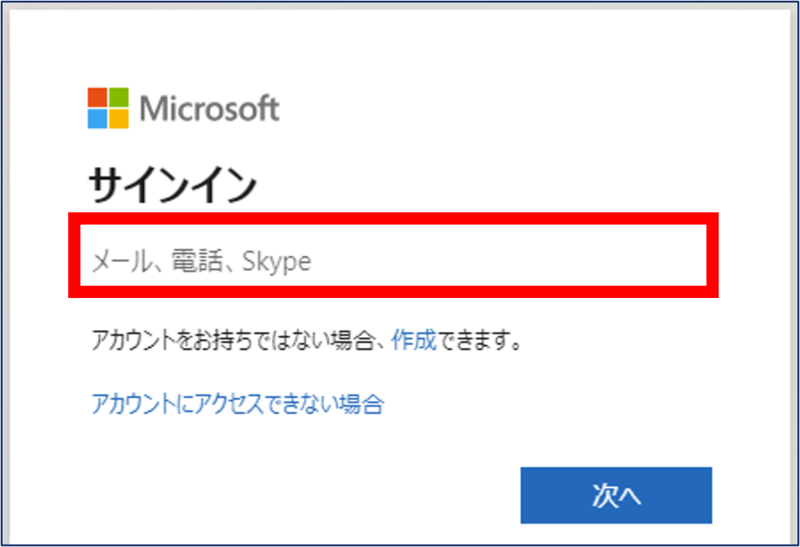
Task: Focus the メール、電話、Skype input field
Action: 393,255
